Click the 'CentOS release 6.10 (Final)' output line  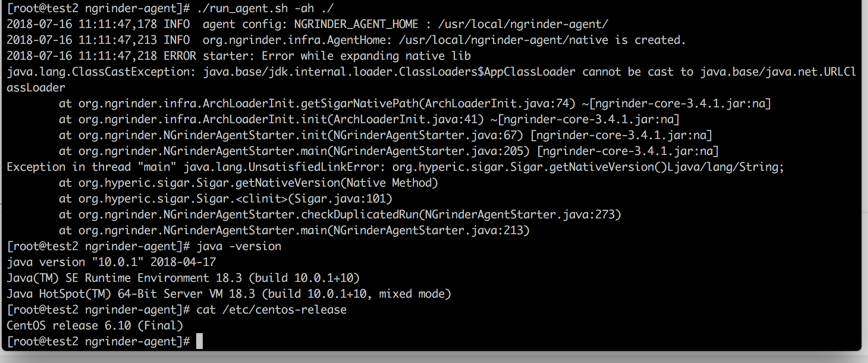pos(95,325)
